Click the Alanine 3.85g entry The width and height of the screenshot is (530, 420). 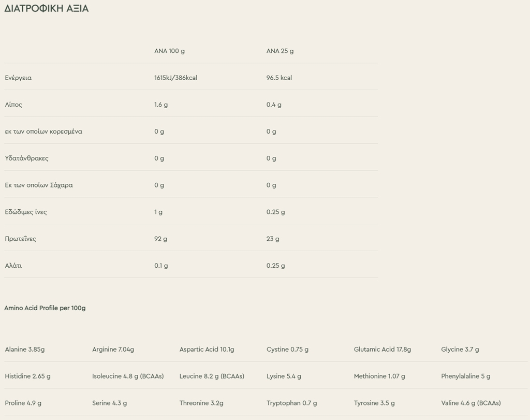point(25,350)
